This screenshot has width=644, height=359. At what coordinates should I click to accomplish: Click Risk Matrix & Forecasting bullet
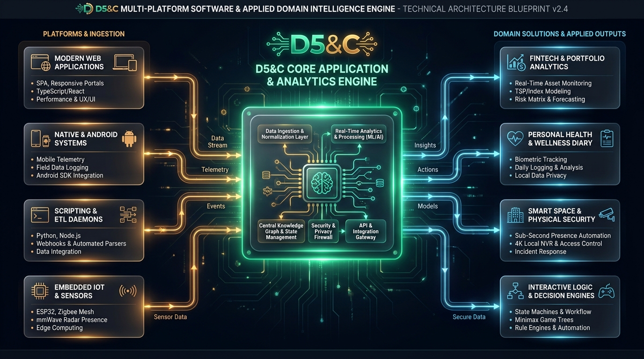pyautogui.click(x=550, y=99)
